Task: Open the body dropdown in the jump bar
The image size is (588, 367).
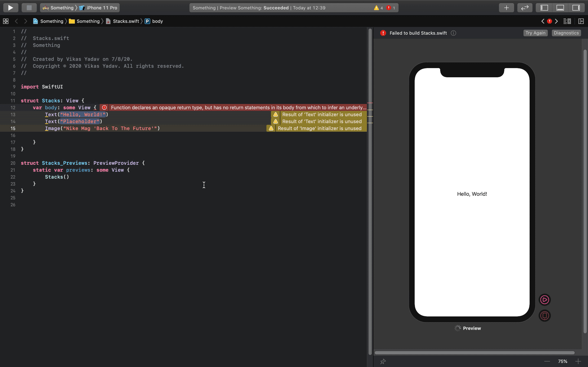Action: 157,21
